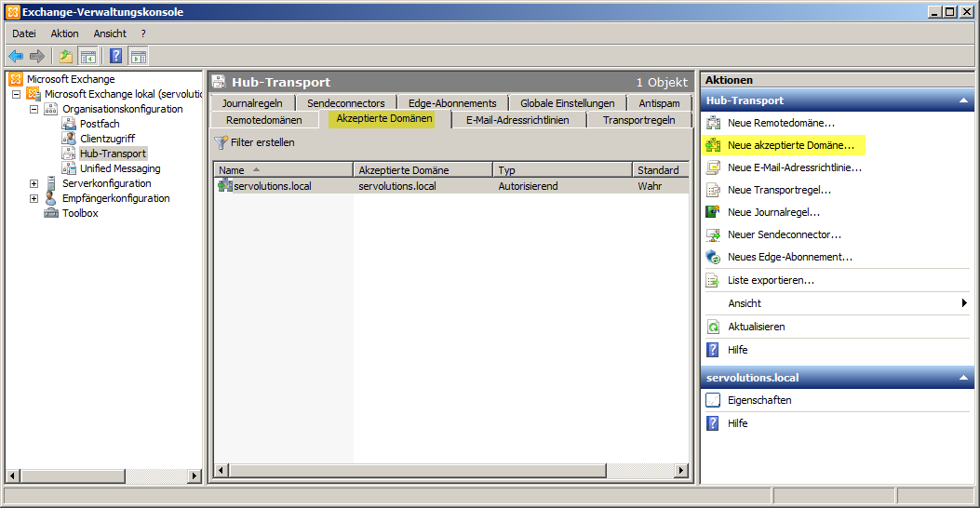Image resolution: width=980 pixels, height=508 pixels.
Task: Sort by the Akzeptierte Domäne column header
Action: coord(423,170)
